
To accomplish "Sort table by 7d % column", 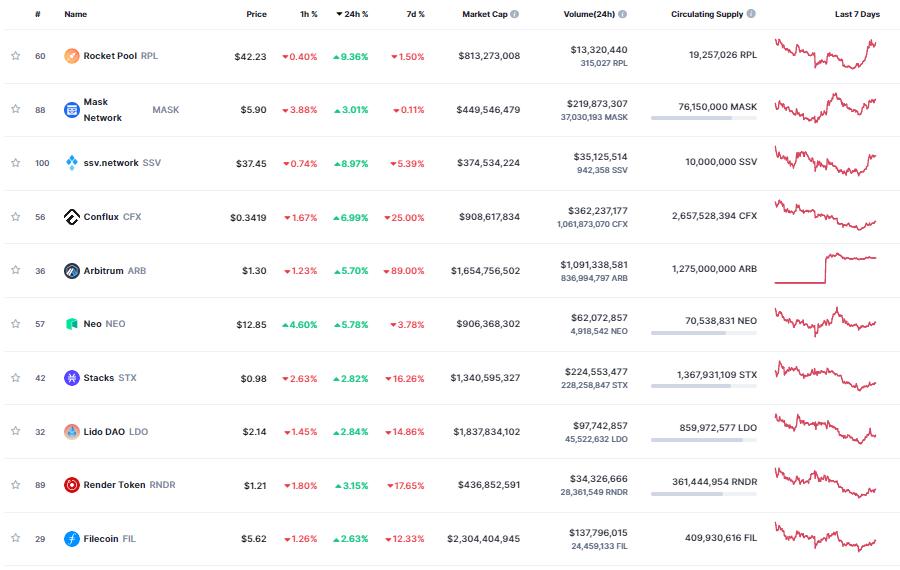I will point(416,14).
